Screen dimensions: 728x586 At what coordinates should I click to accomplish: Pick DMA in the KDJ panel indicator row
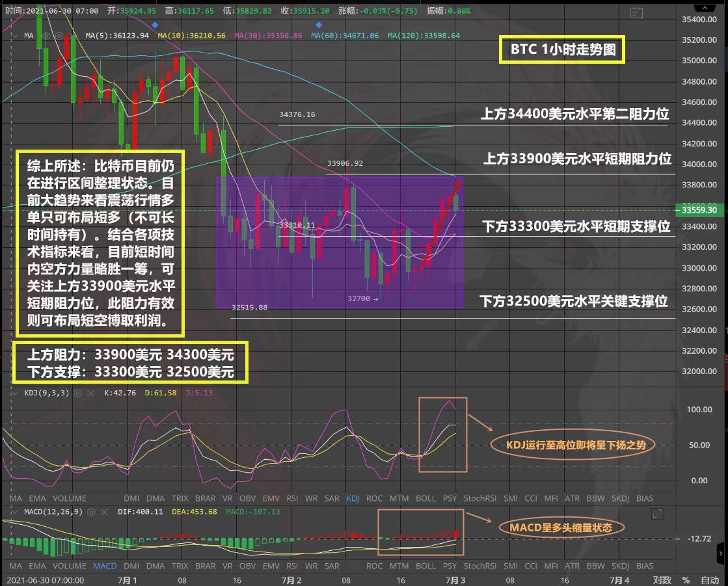[x=155, y=498]
